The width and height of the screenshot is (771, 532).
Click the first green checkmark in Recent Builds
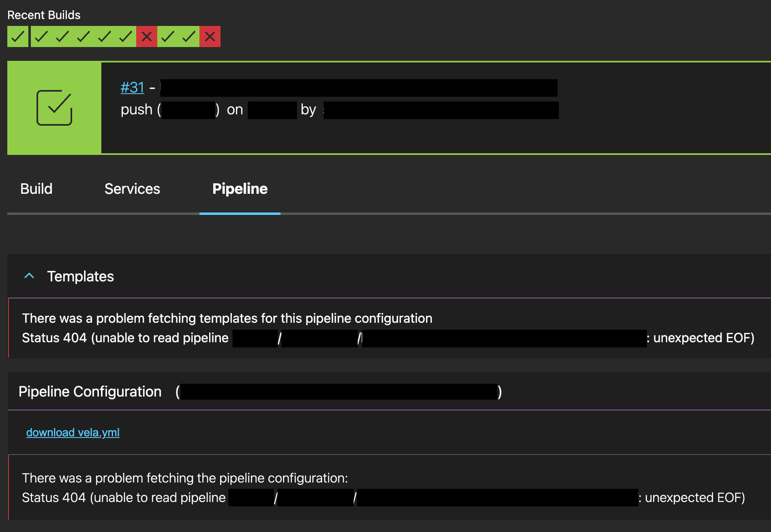pyautogui.click(x=17, y=36)
